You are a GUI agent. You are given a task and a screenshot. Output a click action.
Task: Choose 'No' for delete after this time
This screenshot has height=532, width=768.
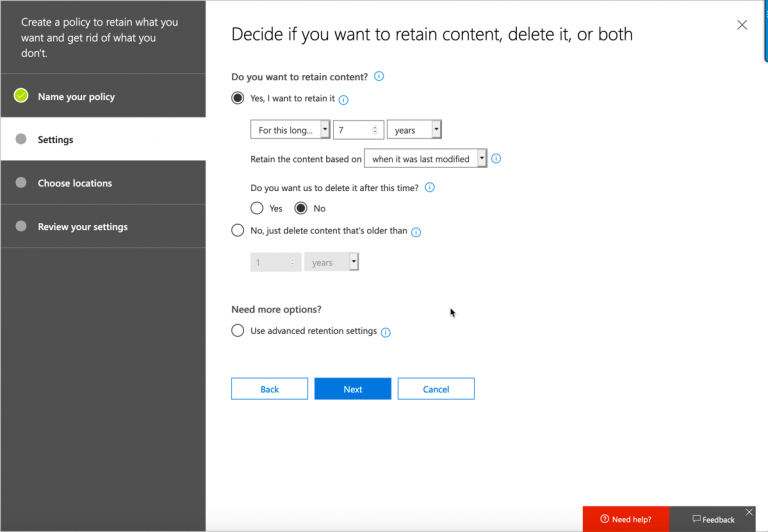[x=301, y=208]
